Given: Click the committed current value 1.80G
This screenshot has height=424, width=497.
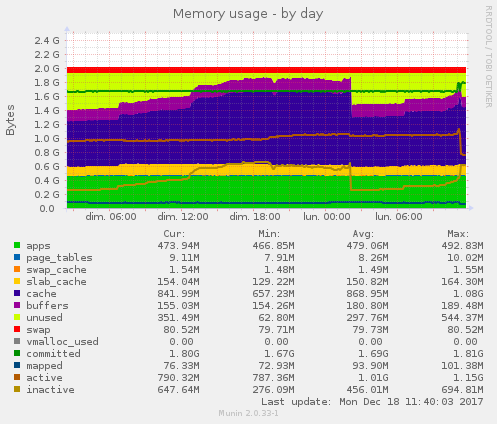Looking at the screenshot, I should pyautogui.click(x=184, y=354).
